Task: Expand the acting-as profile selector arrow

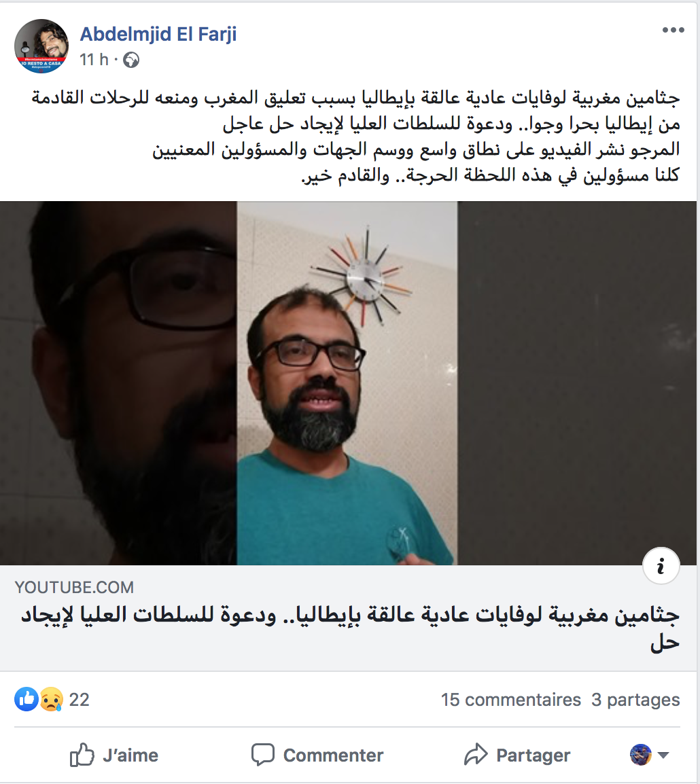Action: (663, 755)
